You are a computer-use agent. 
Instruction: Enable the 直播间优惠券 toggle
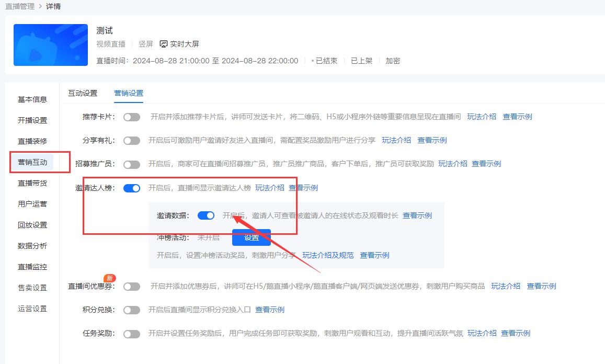pos(131,286)
